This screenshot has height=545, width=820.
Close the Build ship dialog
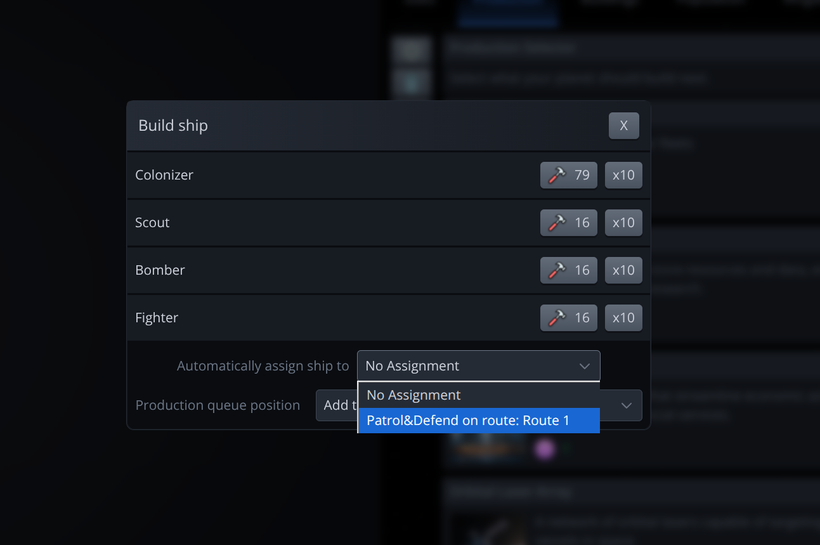point(624,126)
